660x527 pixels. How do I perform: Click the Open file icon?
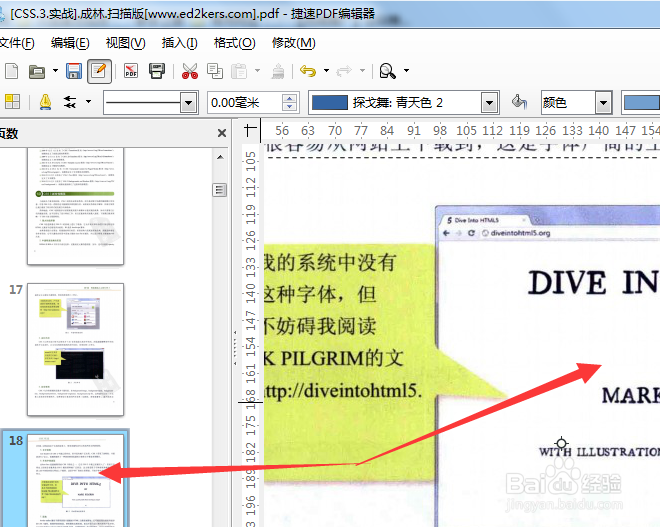(37, 72)
